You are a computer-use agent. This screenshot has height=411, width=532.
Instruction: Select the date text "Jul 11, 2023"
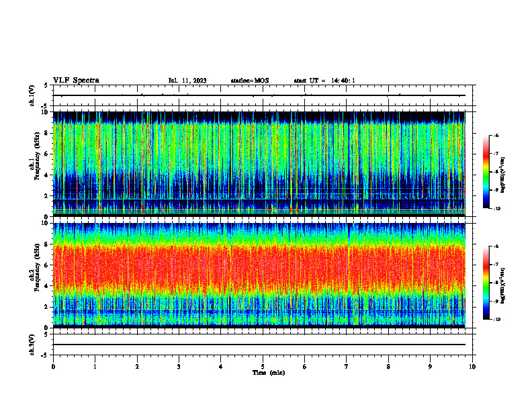click(x=187, y=81)
